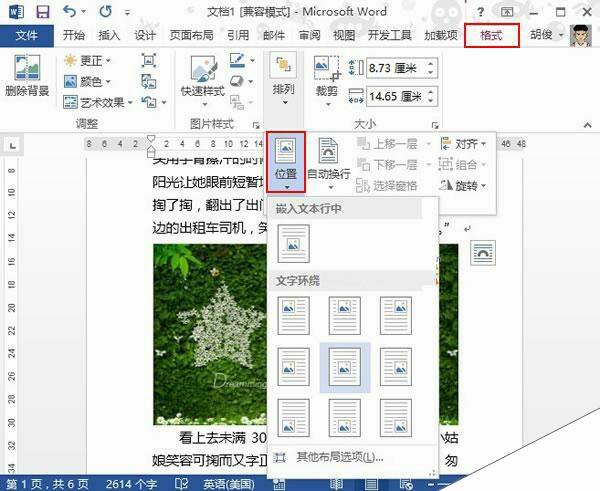Screen dimensions: 600x491
Task: Open the File (文件) tab
Action: [26, 35]
